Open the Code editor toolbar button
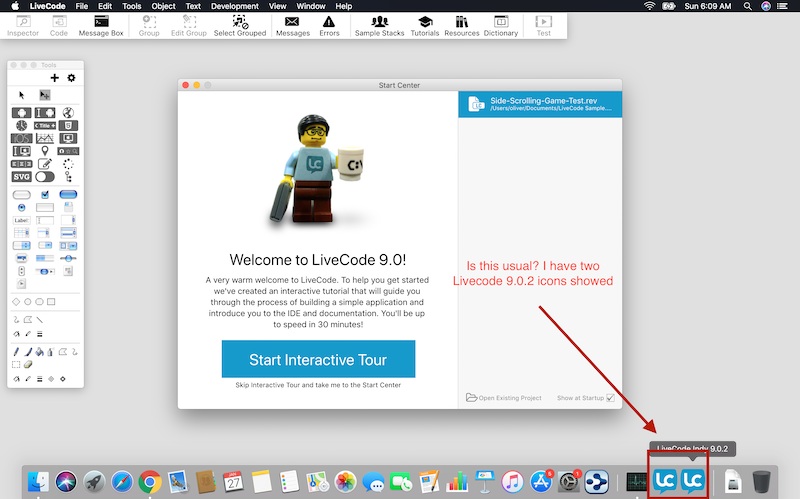The image size is (800, 499). [x=59, y=26]
